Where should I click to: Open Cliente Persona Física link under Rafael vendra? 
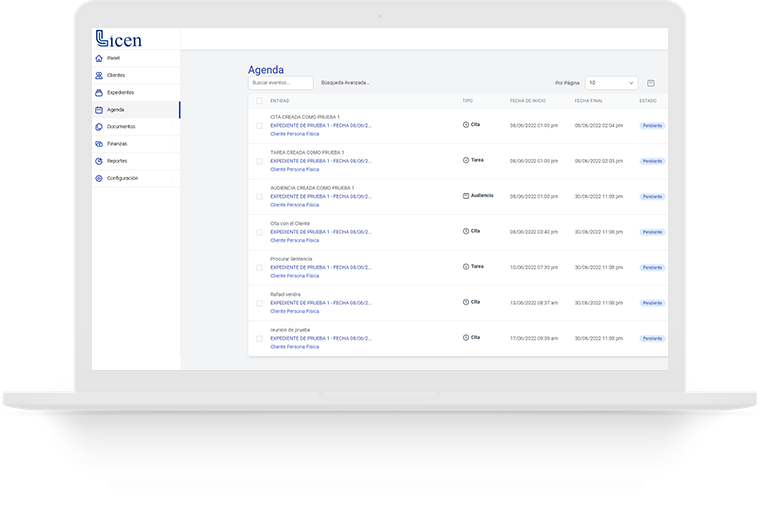click(295, 311)
